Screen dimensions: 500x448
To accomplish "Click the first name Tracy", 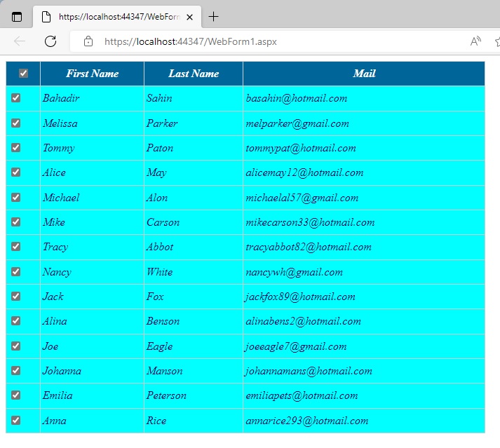I will [x=55, y=247].
